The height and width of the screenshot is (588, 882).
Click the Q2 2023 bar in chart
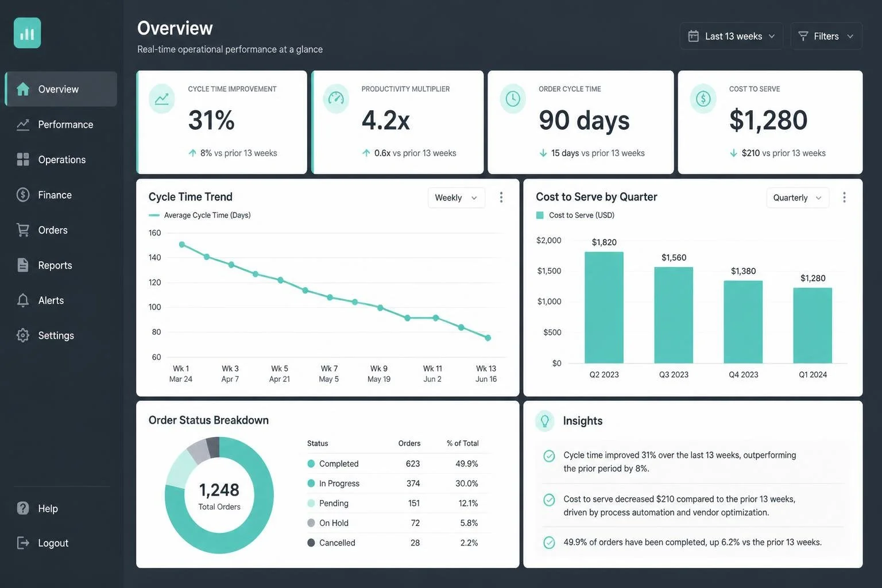click(604, 307)
